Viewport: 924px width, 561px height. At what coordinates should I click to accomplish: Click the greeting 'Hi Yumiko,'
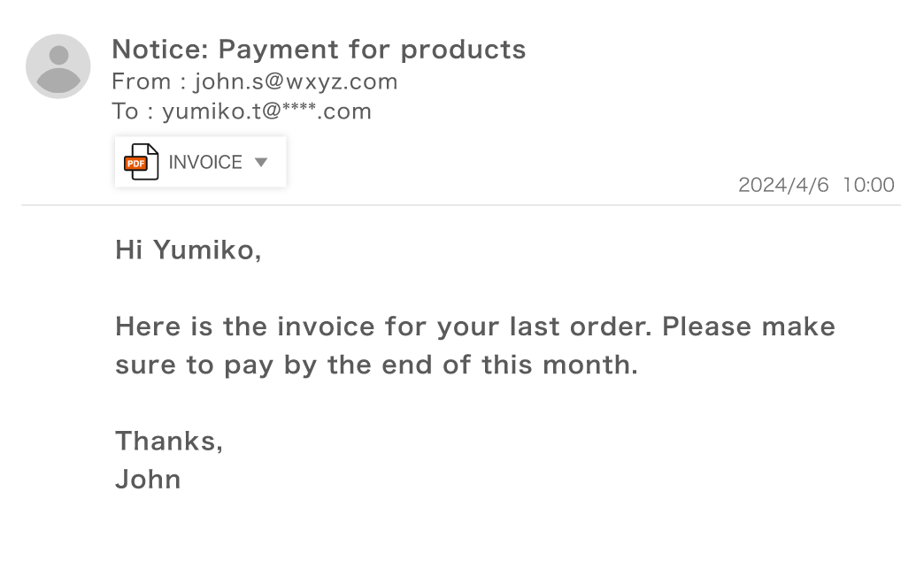tap(188, 250)
